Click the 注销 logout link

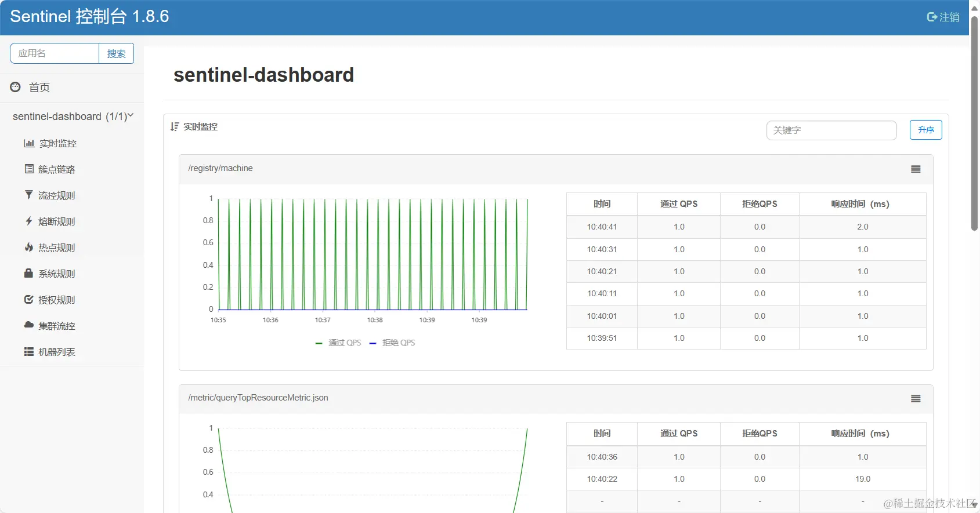949,17
